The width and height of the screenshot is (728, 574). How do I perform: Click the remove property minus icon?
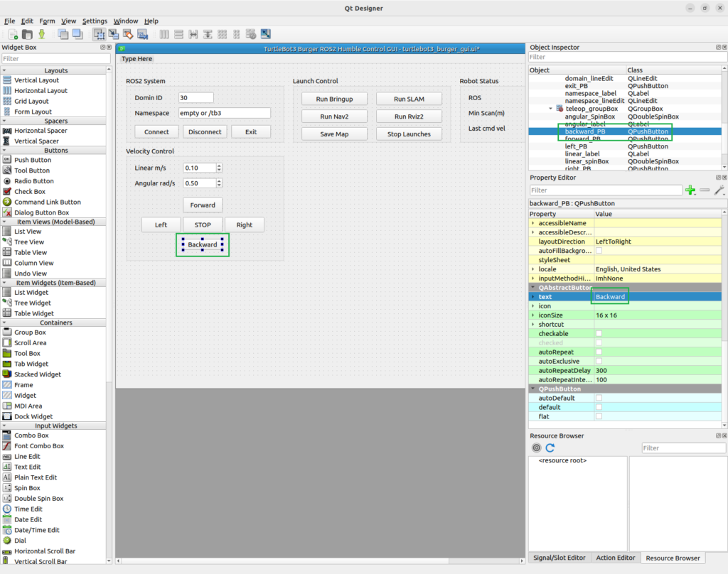pos(705,190)
